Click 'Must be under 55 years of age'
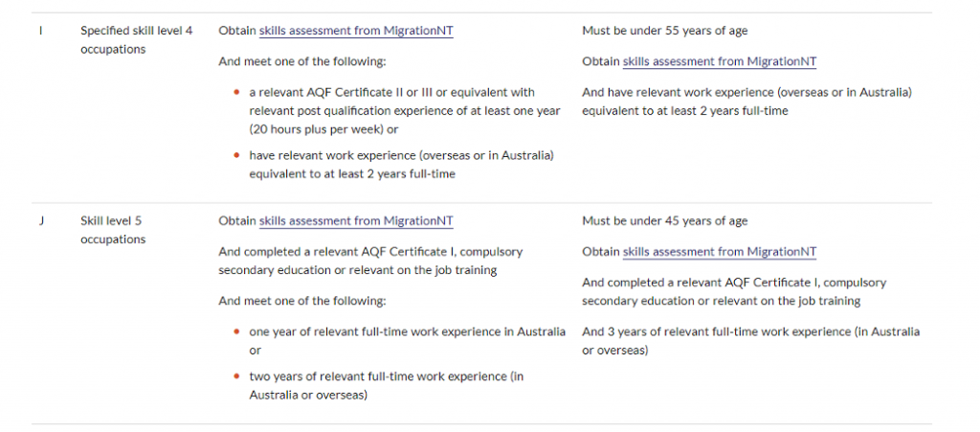This screenshot has width=980, height=432. pos(664,31)
